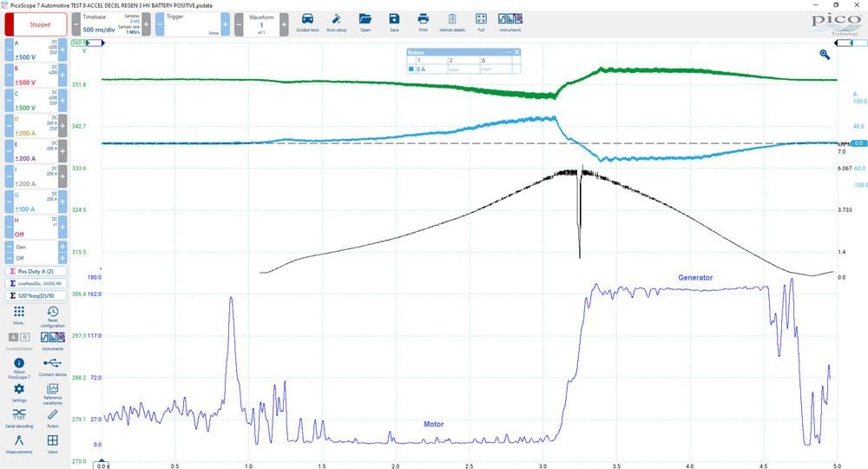Image resolution: width=868 pixels, height=469 pixels.
Task: Minimize the Rulers legend box
Action: [x=510, y=52]
